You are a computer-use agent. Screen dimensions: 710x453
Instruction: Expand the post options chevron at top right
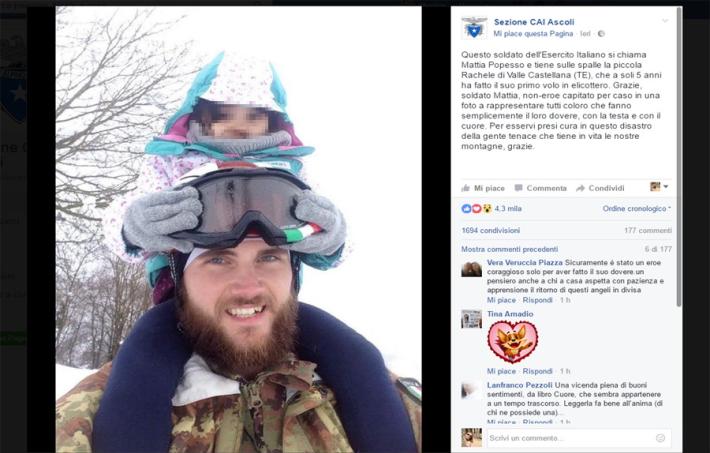point(665,21)
